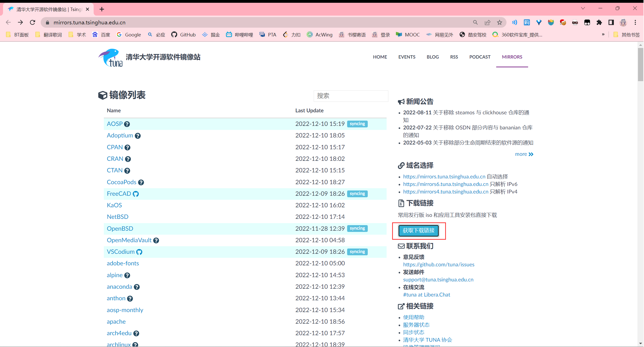The height and width of the screenshot is (347, 644).
Task: Open the BT面板 bookmark folder
Action: tap(17, 35)
